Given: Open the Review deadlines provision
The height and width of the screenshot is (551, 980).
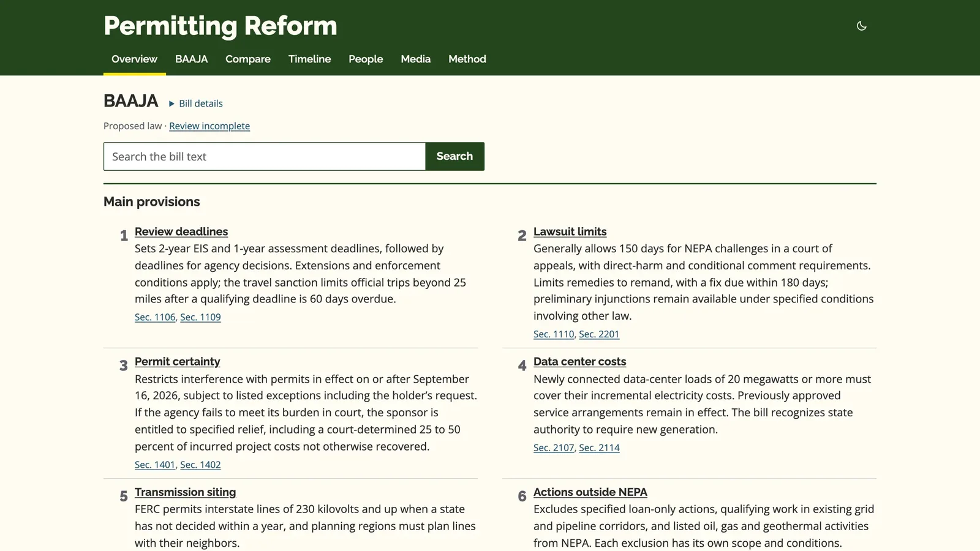Looking at the screenshot, I should 181,231.
